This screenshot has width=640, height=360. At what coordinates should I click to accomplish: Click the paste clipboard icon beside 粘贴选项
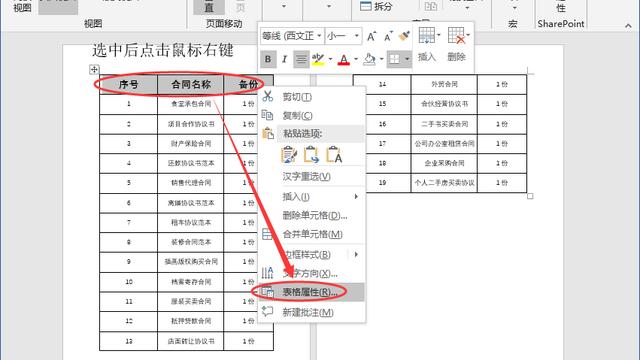(x=268, y=133)
